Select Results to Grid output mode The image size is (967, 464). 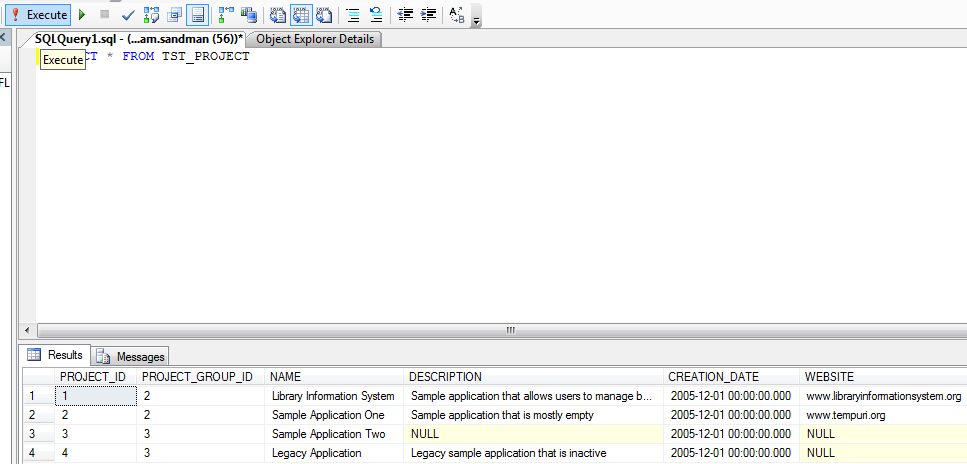301,15
